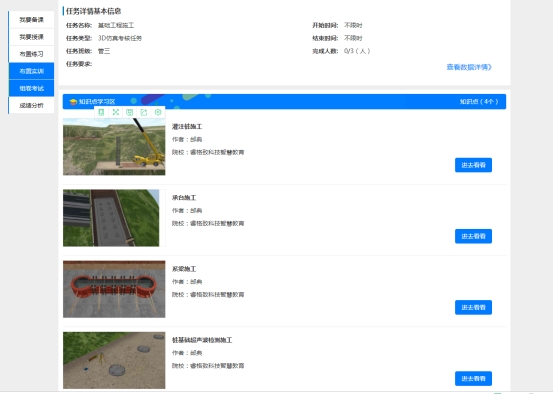Click the bookmark icon in floating toolbar
Viewport: 553px width, 395px height.
[101, 112]
